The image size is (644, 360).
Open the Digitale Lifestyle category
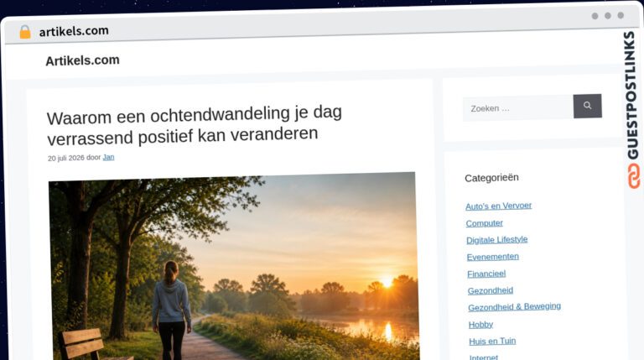click(x=497, y=240)
